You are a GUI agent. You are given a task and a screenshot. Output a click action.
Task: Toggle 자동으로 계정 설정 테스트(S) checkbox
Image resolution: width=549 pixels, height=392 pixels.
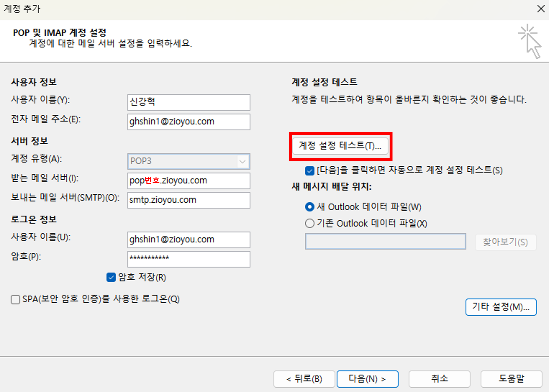pyautogui.click(x=310, y=171)
